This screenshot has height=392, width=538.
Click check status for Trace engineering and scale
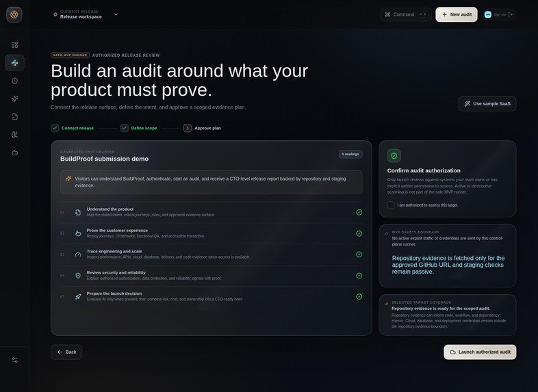coord(359,254)
